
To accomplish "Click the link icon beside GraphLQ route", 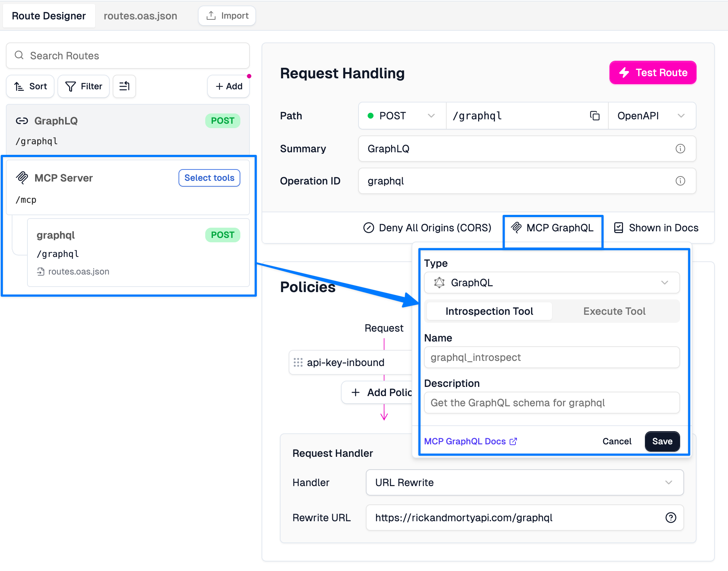I will click(22, 120).
